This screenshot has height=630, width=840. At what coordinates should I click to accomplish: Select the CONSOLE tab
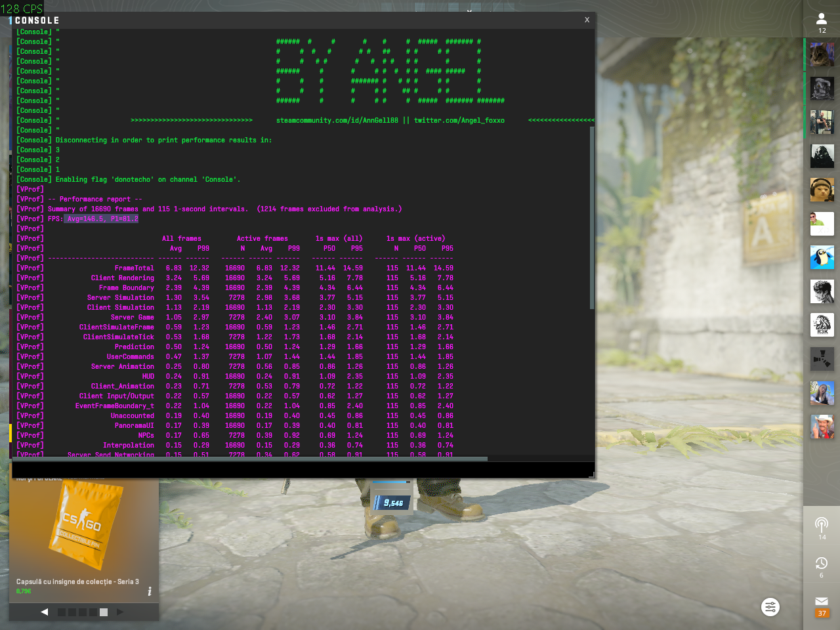pyautogui.click(x=36, y=20)
